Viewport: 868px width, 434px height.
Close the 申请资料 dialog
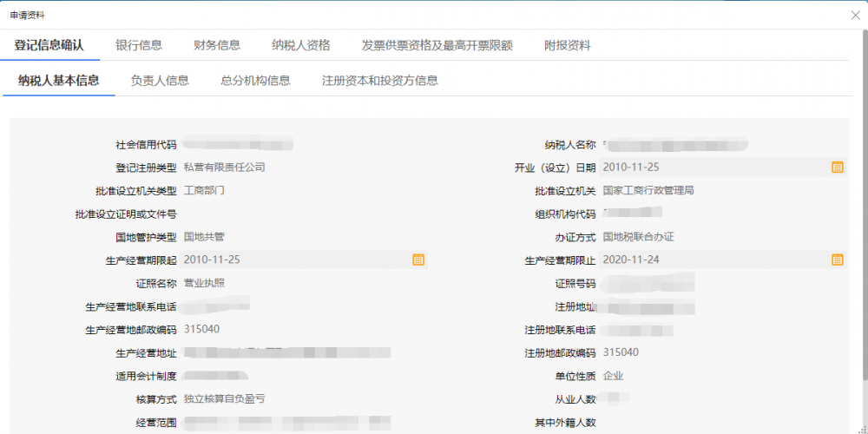tap(856, 15)
